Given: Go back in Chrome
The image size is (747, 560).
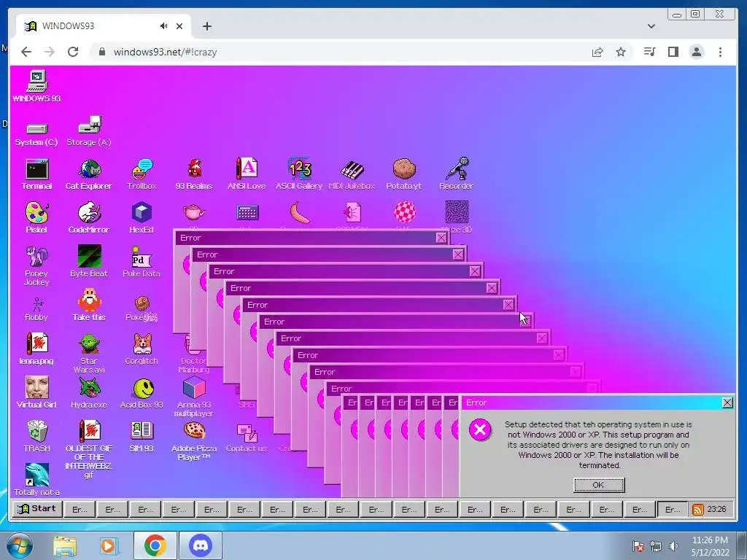Looking at the screenshot, I should click(26, 52).
